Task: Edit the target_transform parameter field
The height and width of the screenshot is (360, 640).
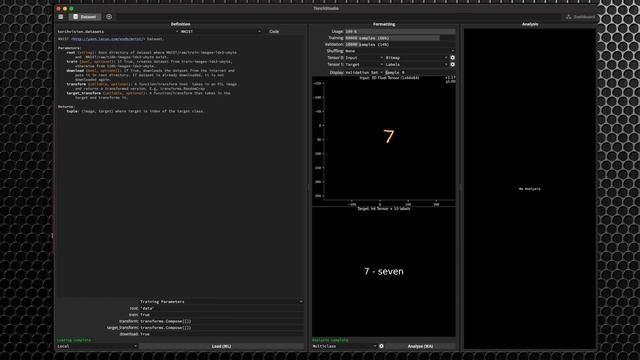Action: click(221, 328)
